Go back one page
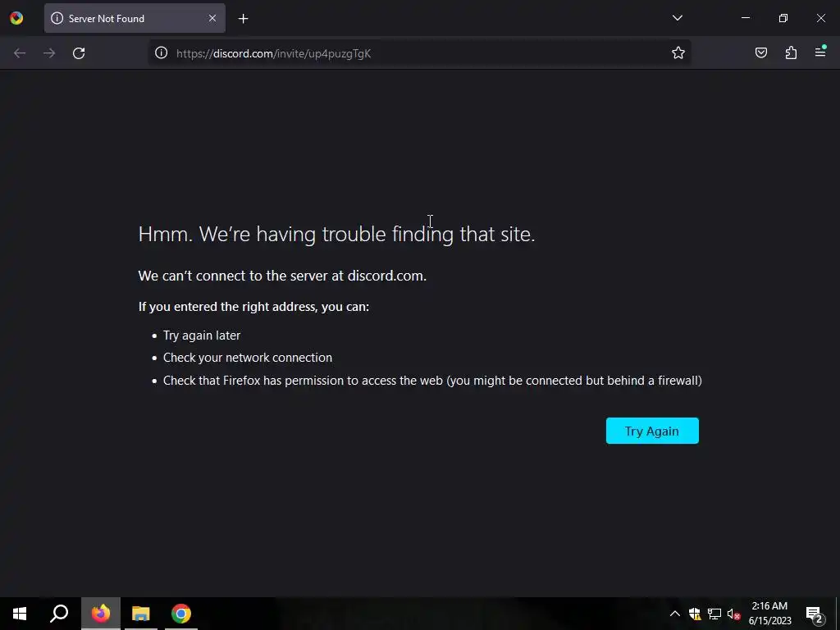The image size is (840, 630). pos(20,53)
